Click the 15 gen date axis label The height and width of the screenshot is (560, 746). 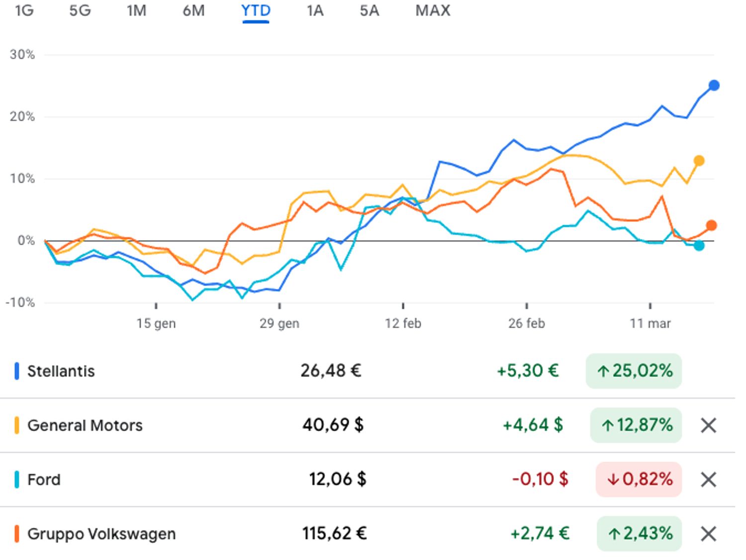pyautogui.click(x=156, y=323)
